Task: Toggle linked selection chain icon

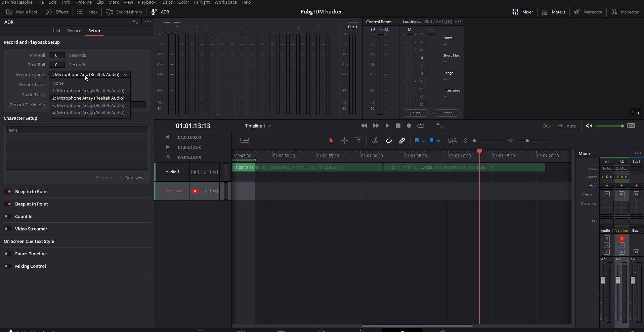Action: [402, 141]
